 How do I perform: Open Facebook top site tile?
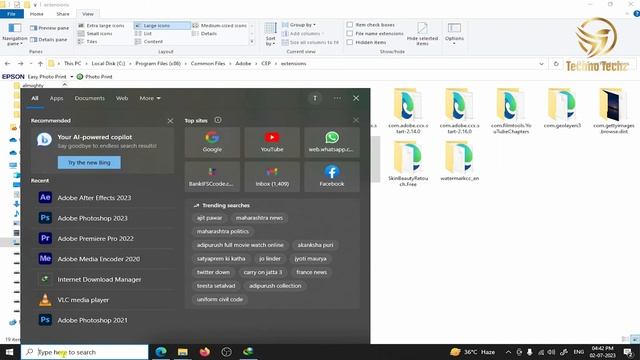pyautogui.click(x=331, y=177)
